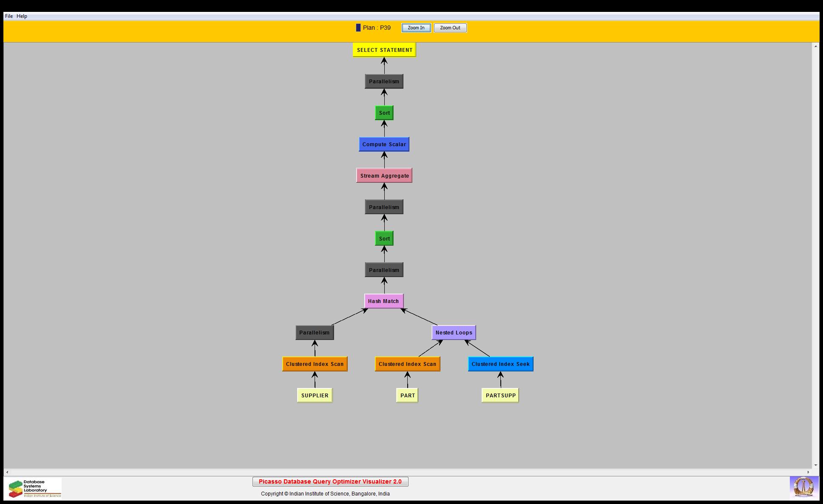The width and height of the screenshot is (823, 504).
Task: Select the SUPPLIER table node
Action: [315, 396]
